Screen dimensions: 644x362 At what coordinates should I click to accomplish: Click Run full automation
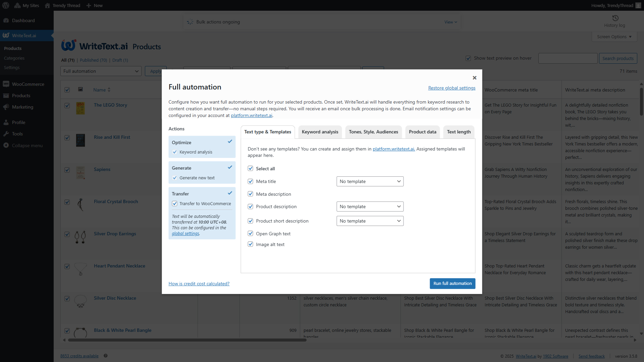tap(452, 283)
